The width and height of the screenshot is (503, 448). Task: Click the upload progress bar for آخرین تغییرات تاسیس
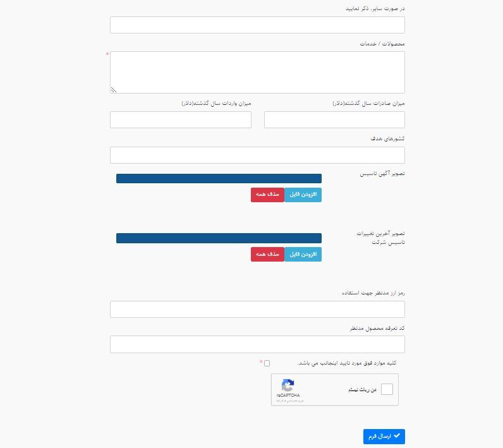click(219, 238)
